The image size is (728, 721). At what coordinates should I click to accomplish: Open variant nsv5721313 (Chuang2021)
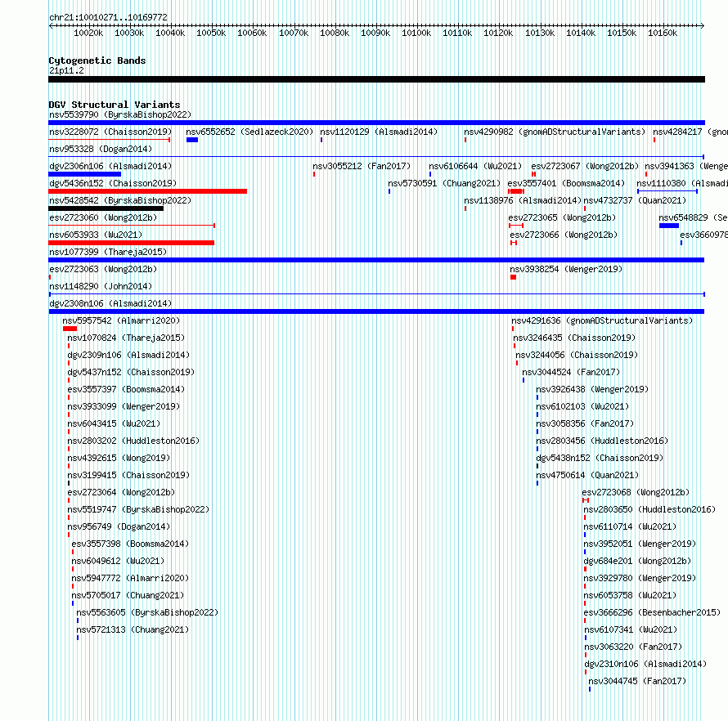click(x=133, y=629)
